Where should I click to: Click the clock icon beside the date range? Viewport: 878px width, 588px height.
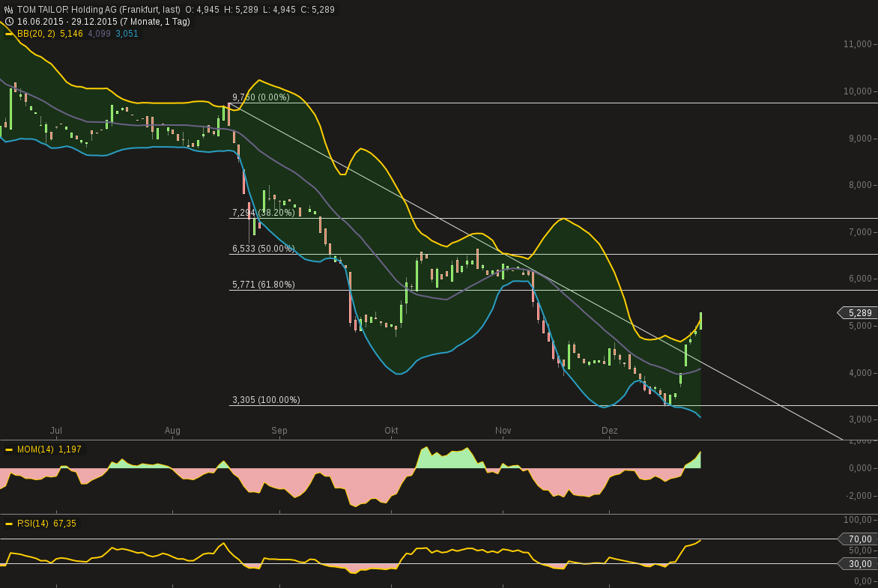pyautogui.click(x=8, y=22)
